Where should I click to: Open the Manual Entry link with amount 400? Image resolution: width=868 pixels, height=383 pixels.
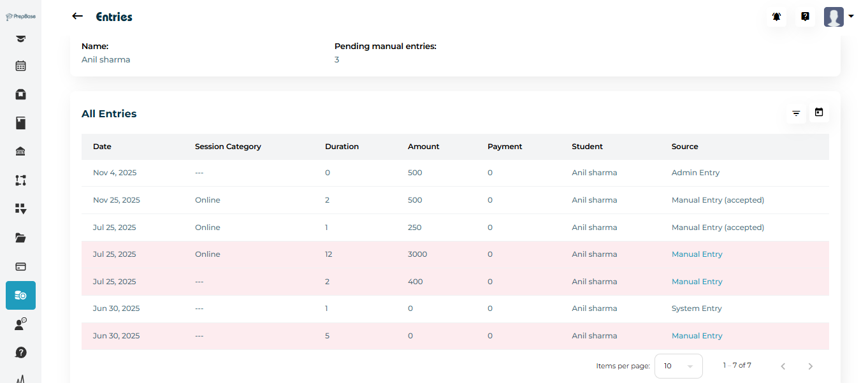point(697,282)
